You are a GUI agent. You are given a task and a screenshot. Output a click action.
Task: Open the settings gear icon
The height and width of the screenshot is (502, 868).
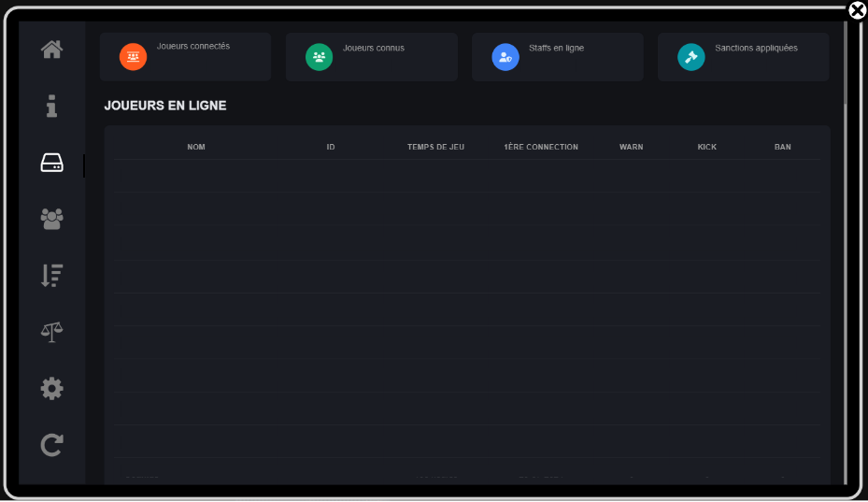pos(51,388)
